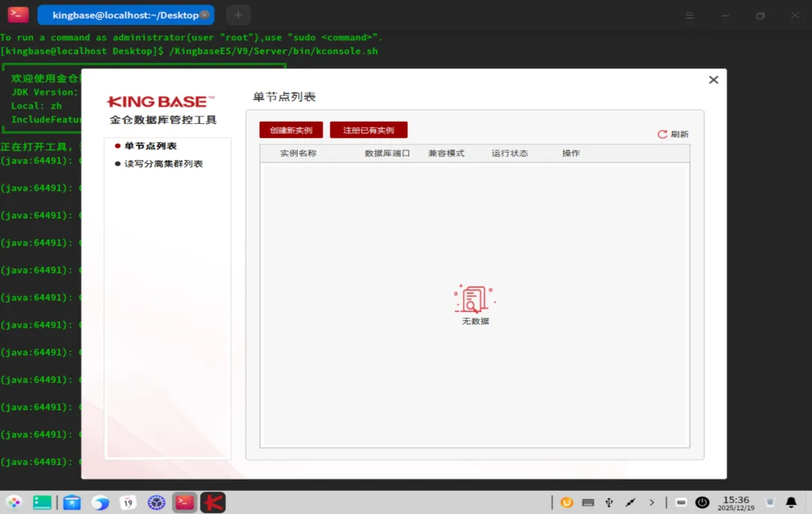Click the USB device tray icon
Screen dimensions: 812x514
609,502
